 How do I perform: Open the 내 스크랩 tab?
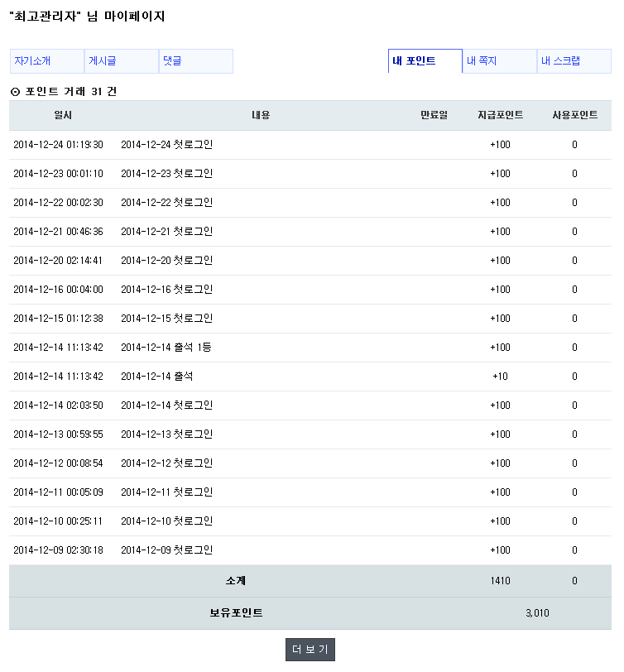click(x=561, y=61)
